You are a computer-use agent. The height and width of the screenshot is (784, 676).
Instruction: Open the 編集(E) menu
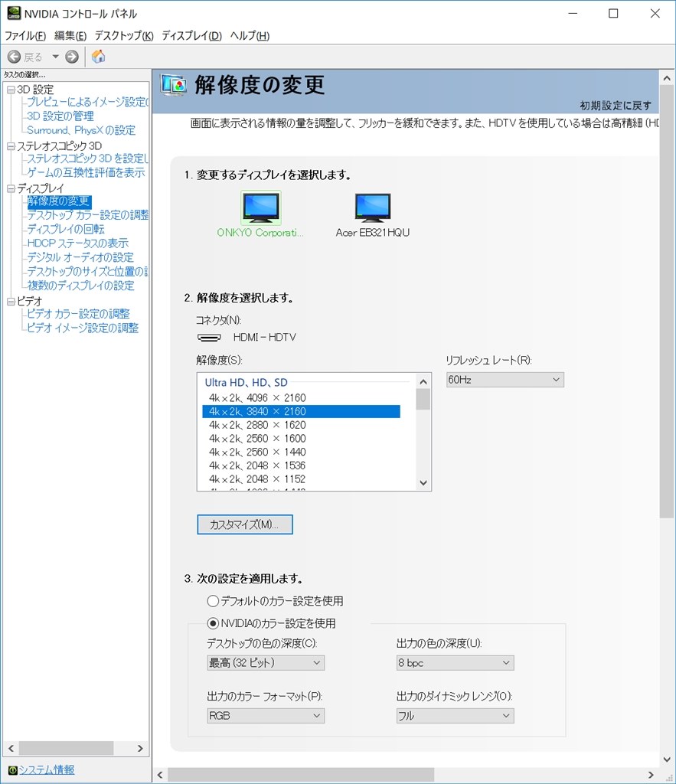click(x=70, y=35)
